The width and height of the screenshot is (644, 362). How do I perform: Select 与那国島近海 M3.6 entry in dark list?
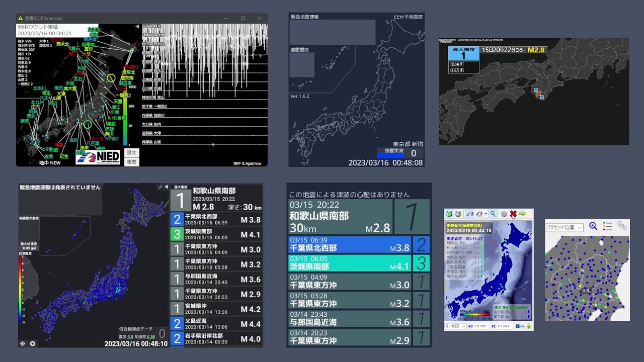coord(216,279)
